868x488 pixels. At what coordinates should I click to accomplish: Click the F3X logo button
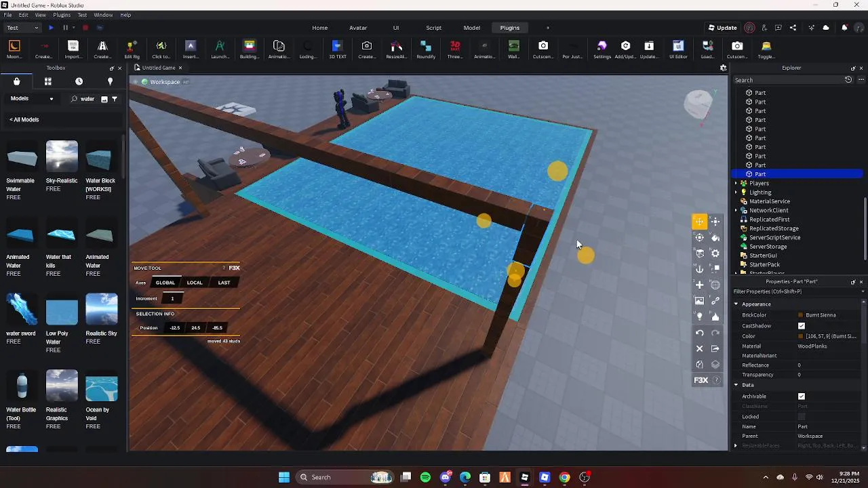(701, 380)
